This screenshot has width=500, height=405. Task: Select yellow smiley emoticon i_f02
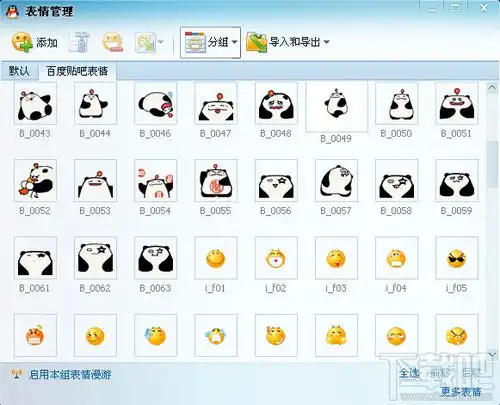pyautogui.click(x=276, y=258)
